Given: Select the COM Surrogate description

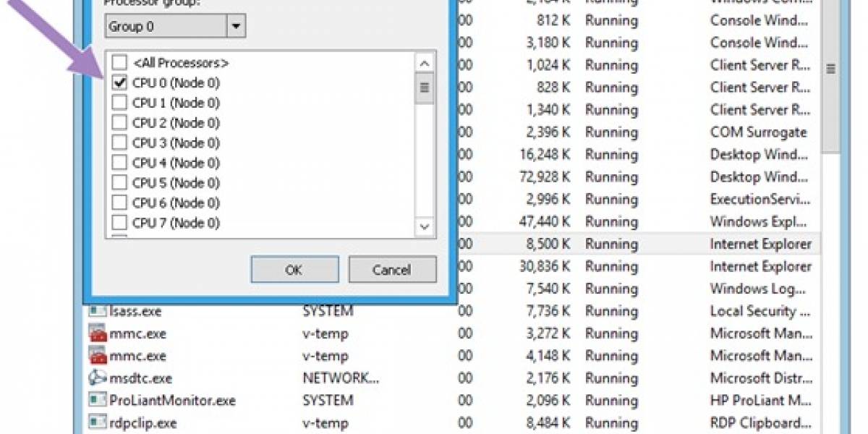Looking at the screenshot, I should [x=758, y=132].
